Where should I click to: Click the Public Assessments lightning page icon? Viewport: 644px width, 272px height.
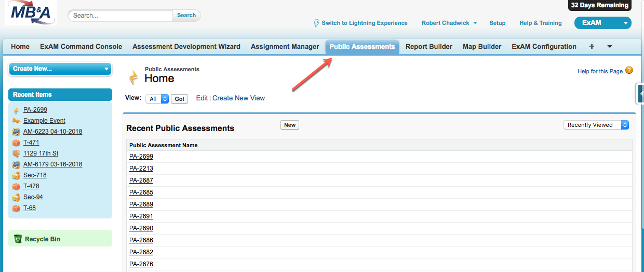tap(133, 76)
